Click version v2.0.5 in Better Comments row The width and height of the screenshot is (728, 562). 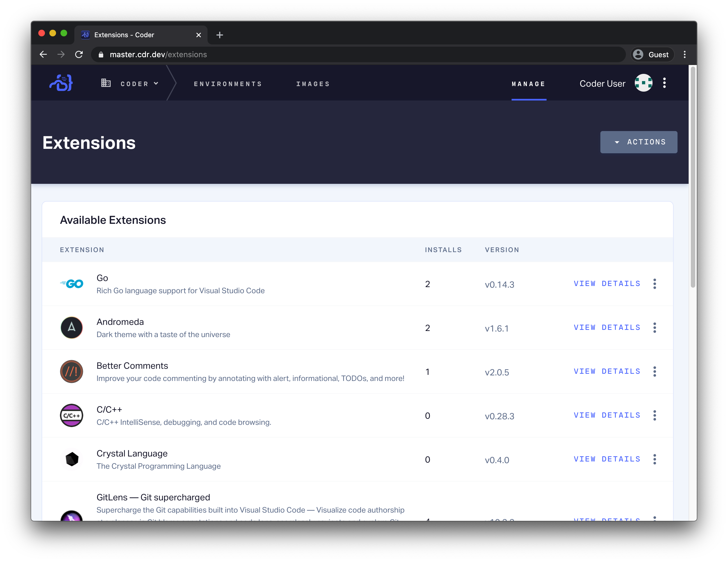tap(497, 372)
